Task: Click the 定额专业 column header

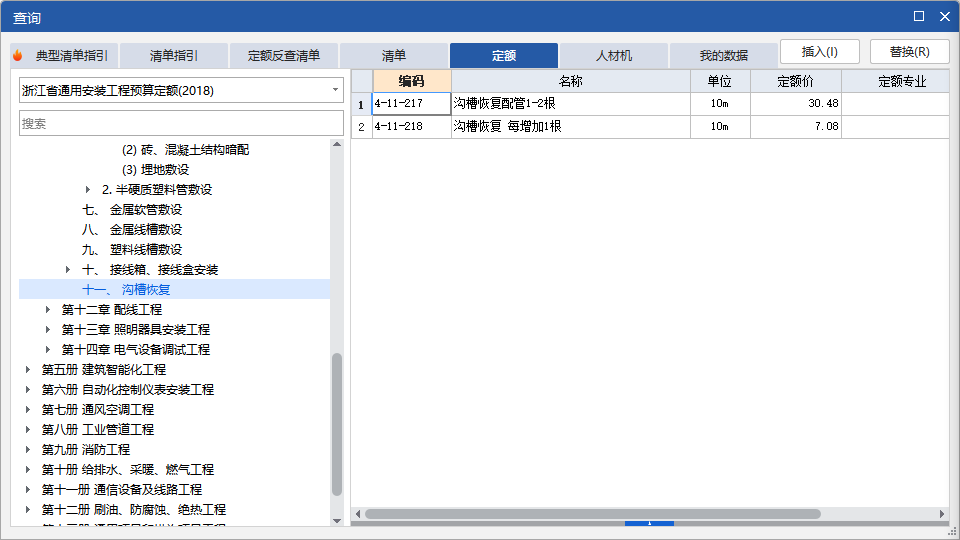Action: pyautogui.click(x=896, y=81)
